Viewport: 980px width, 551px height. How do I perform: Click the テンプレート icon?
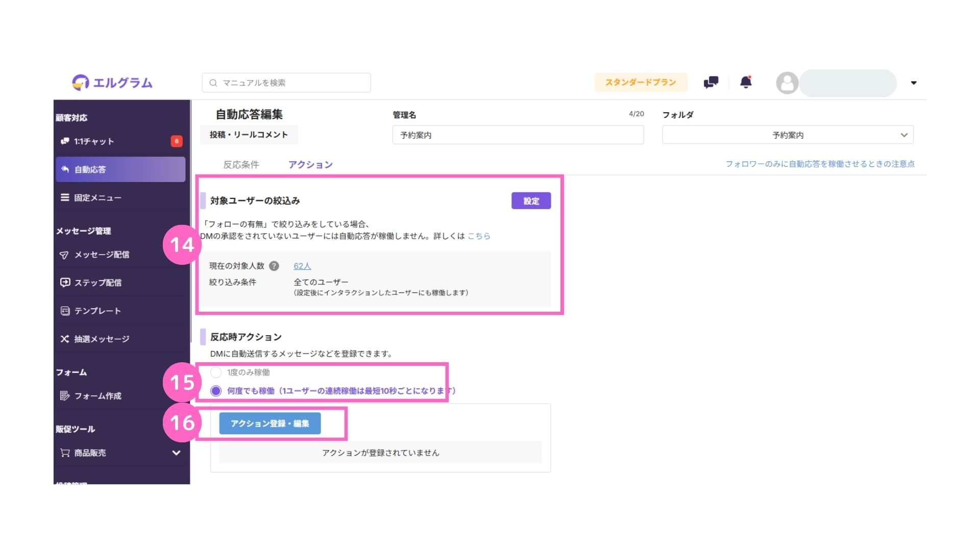coord(65,311)
